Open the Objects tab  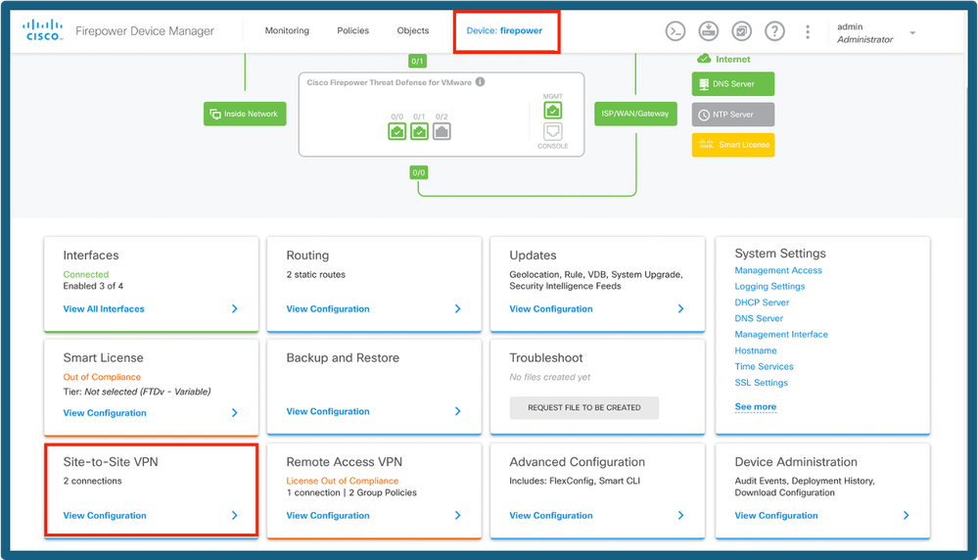tap(413, 30)
